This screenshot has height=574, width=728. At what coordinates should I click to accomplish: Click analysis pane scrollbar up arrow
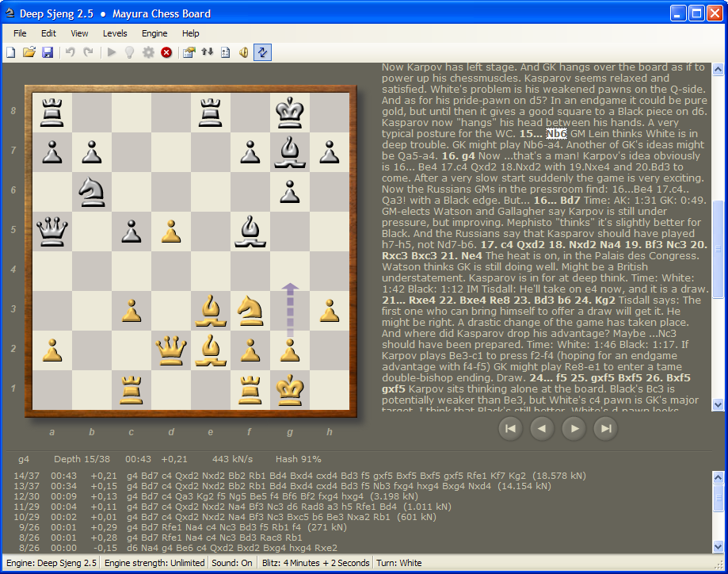[718, 476]
